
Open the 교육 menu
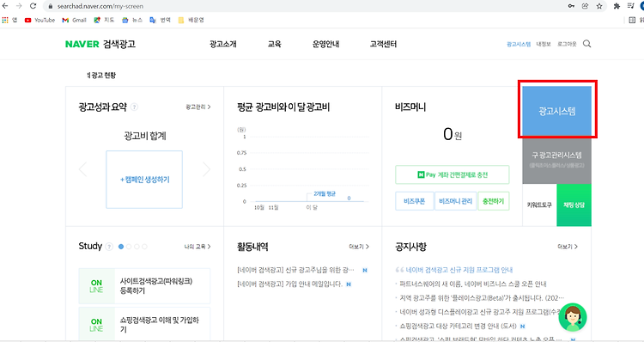point(275,44)
